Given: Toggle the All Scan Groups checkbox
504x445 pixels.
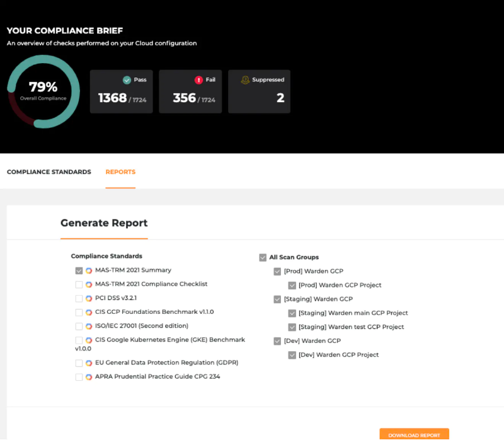Looking at the screenshot, I should click(x=263, y=258).
